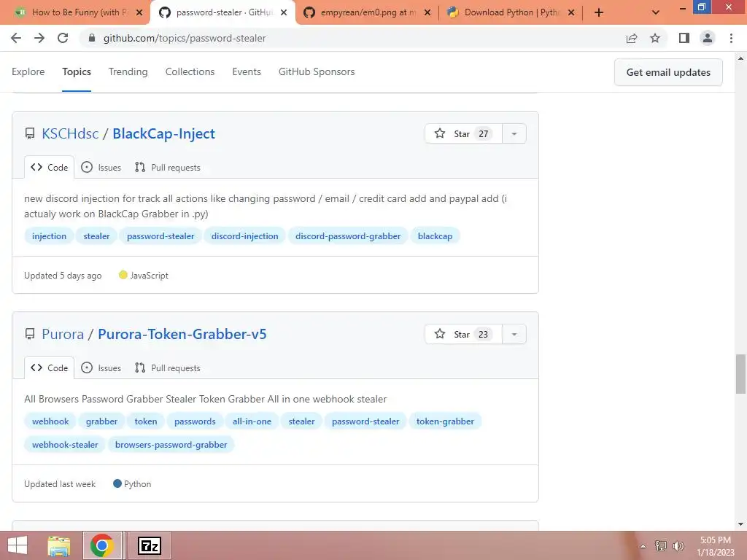Click the webhook topic tag
747x560 pixels.
(x=50, y=421)
